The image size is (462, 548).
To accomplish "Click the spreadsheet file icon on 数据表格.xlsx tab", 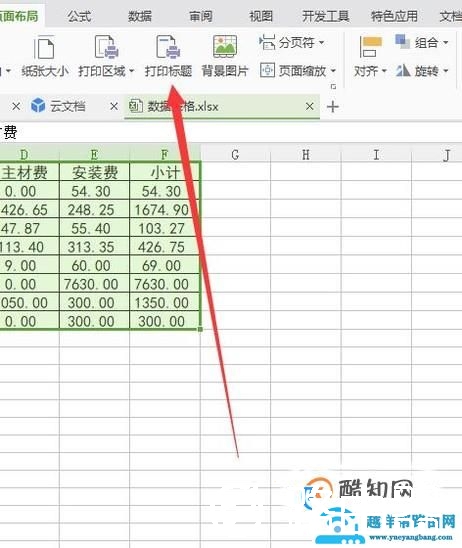I will (136, 106).
